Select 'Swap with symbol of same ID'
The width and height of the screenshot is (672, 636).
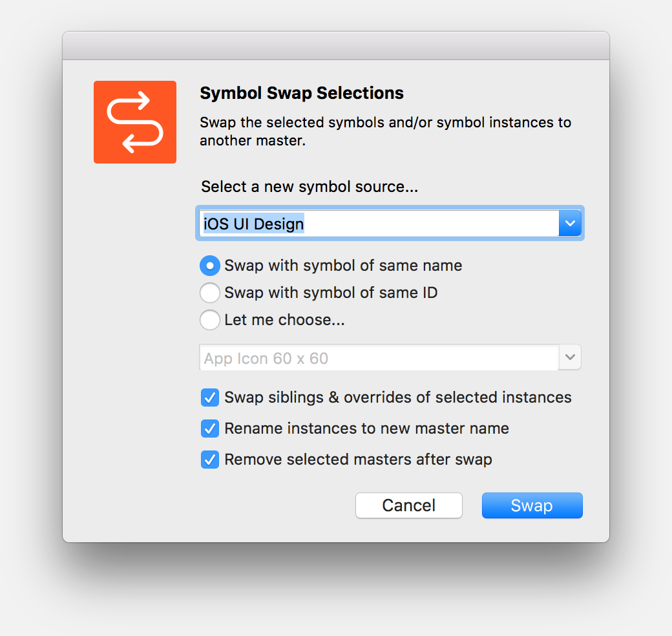click(210, 293)
